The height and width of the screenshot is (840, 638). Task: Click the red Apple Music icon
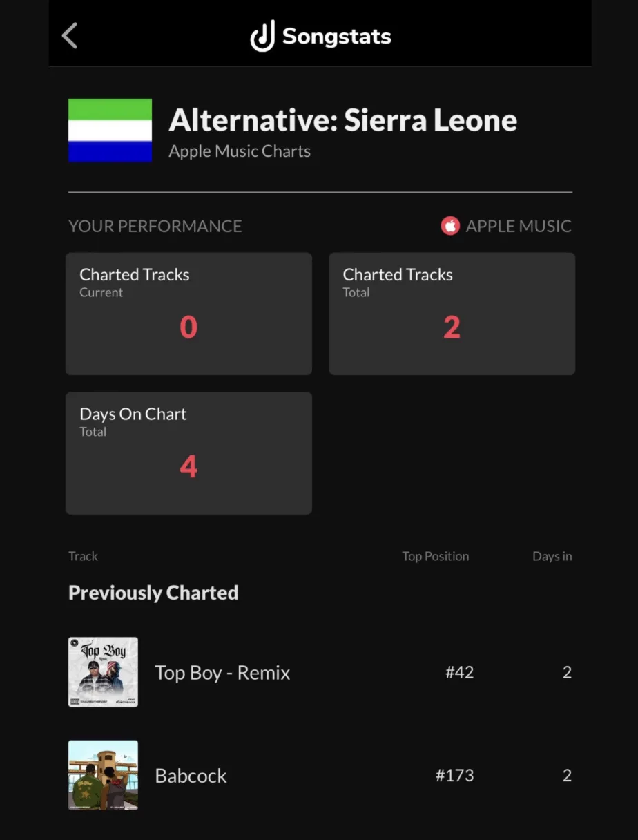click(x=450, y=226)
